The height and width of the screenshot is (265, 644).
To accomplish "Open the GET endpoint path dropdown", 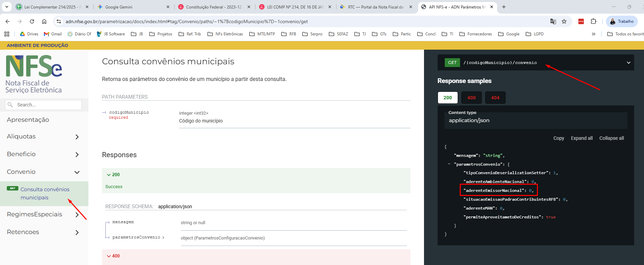I will pyautogui.click(x=628, y=63).
